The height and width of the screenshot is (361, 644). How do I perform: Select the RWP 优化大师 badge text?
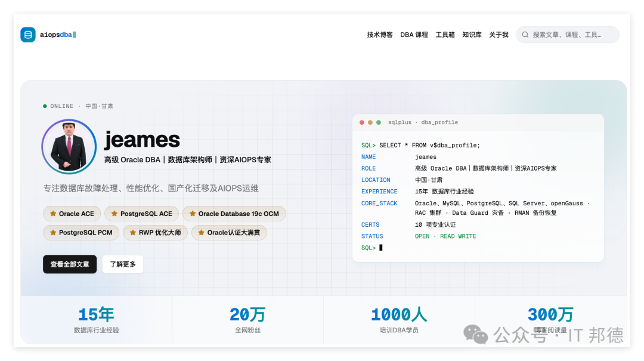tap(160, 233)
